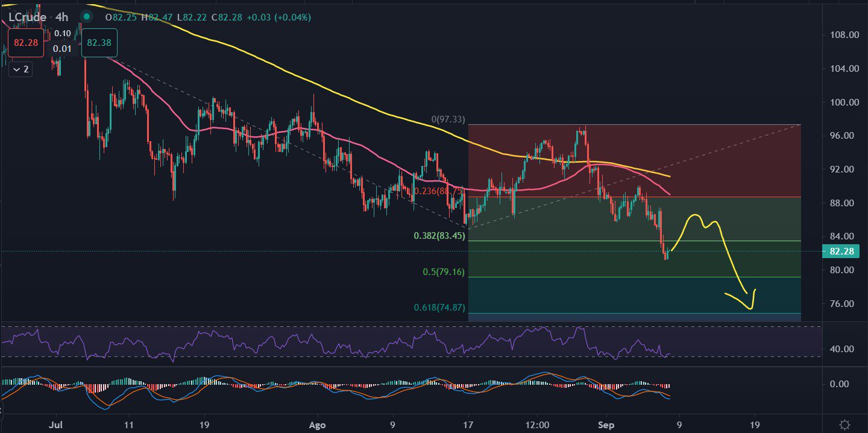Viewport: 868px width, 433px height.
Task: Click the 0.382(83.45) Fibonacci level label
Action: pyautogui.click(x=439, y=236)
